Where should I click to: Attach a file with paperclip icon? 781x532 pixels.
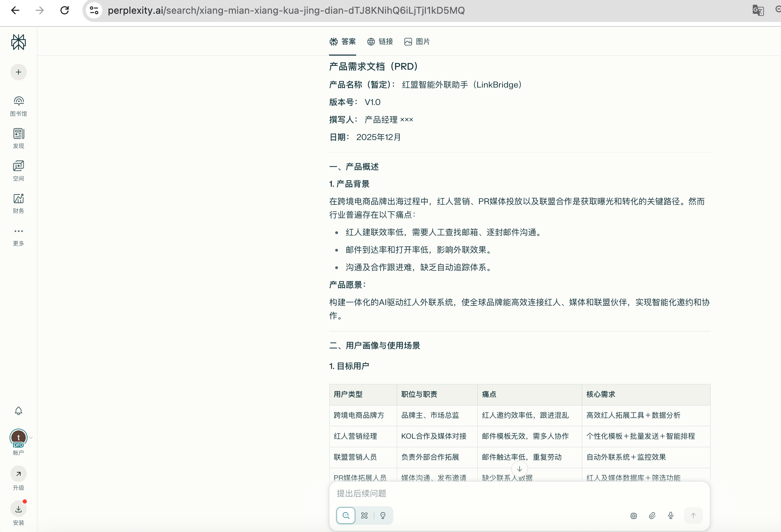[652, 516]
